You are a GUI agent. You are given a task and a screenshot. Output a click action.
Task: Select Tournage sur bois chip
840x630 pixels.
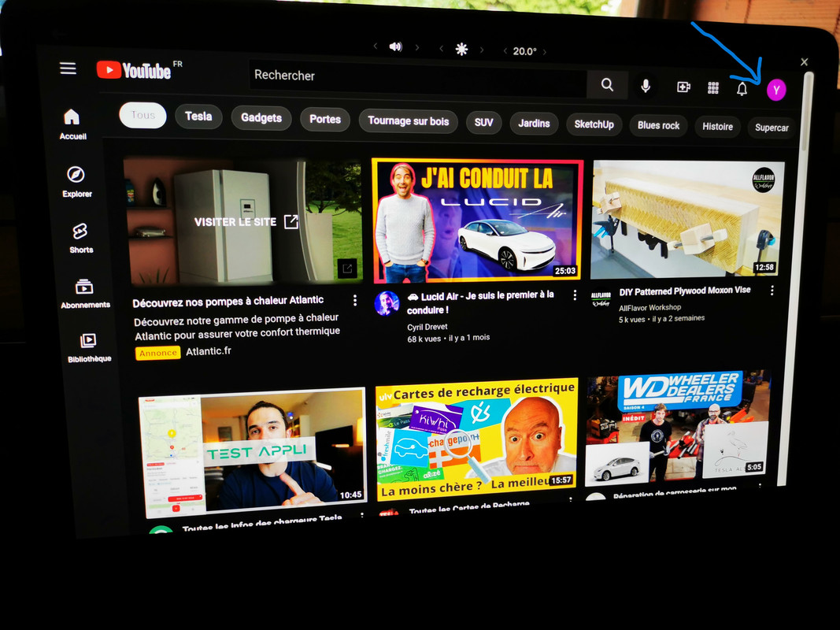409,121
